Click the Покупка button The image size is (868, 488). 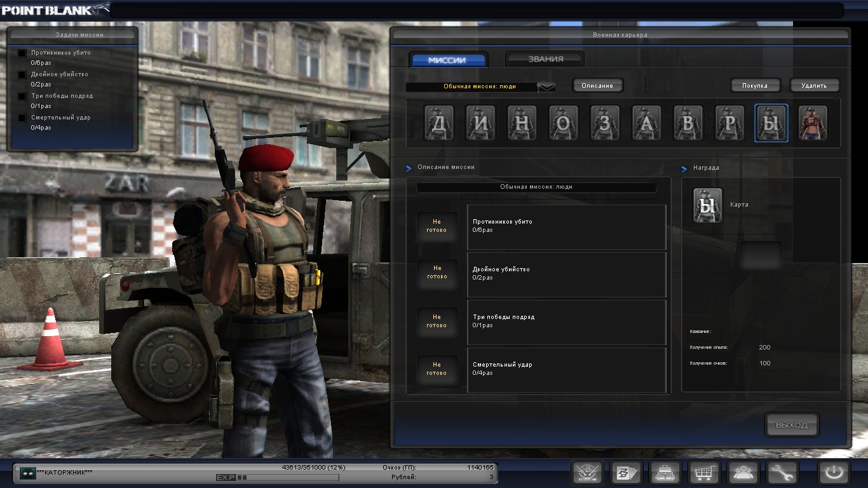[754, 85]
